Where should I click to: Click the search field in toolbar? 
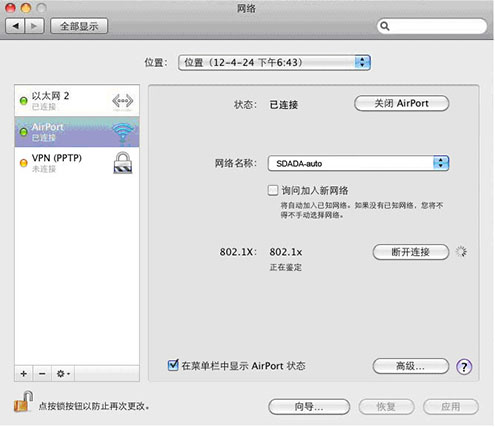pyautogui.click(x=432, y=26)
